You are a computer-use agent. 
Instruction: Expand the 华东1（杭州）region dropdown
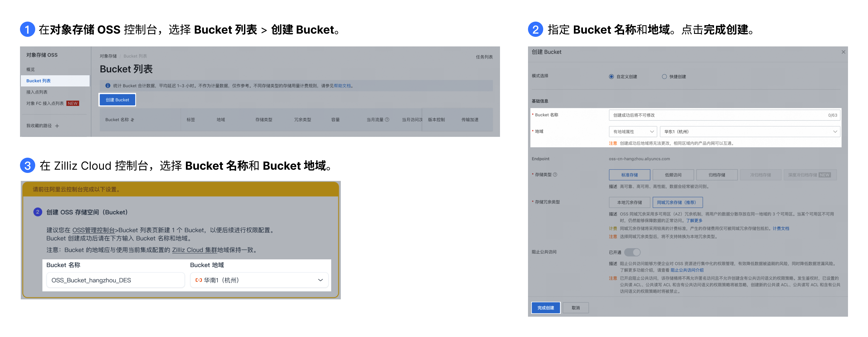(x=750, y=132)
